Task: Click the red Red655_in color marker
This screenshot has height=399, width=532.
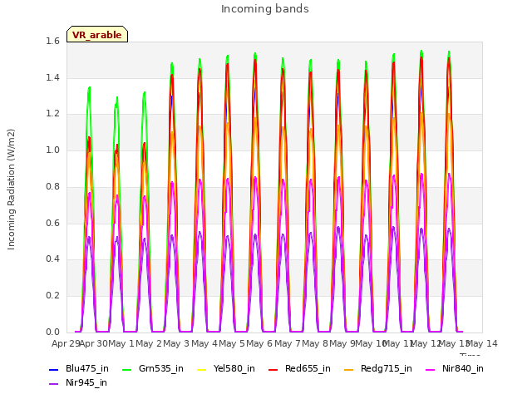Action: click(x=273, y=369)
